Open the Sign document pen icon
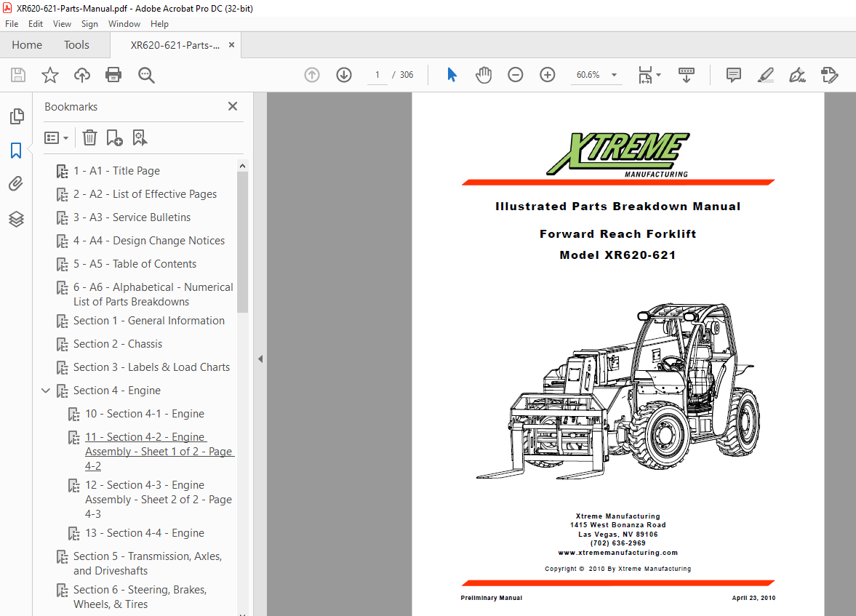 (x=798, y=75)
